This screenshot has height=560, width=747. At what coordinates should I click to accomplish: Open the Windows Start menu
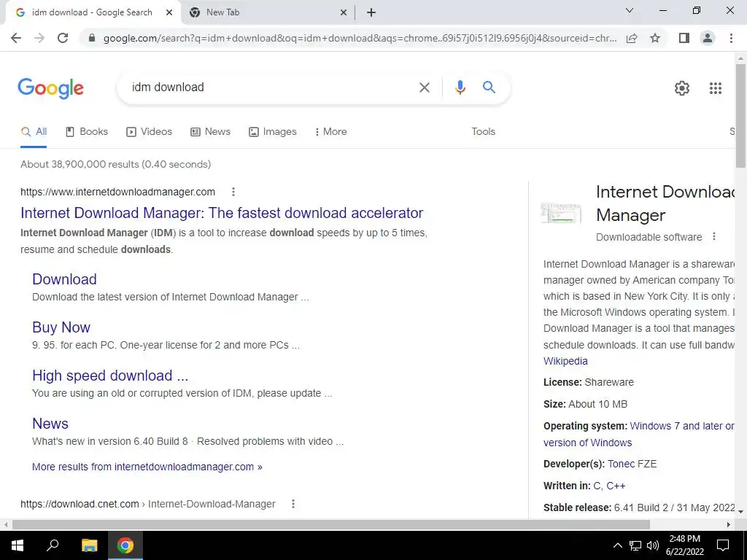[18, 545]
